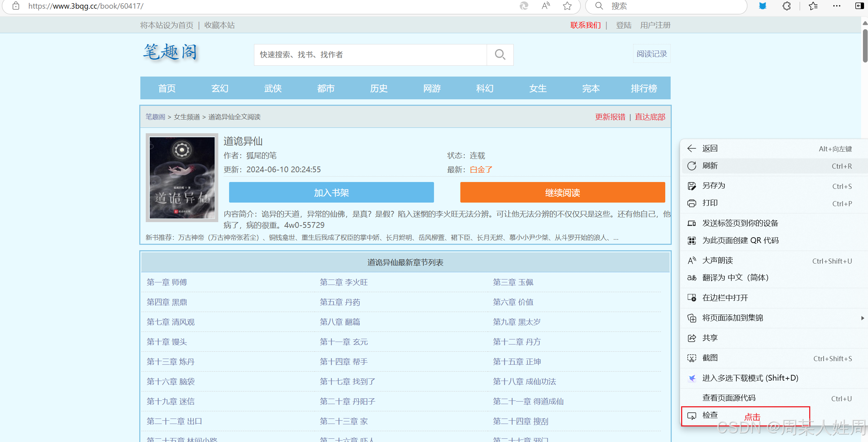Click the 笔趣阁 site logo
This screenshot has height=442, width=868.
tap(170, 53)
